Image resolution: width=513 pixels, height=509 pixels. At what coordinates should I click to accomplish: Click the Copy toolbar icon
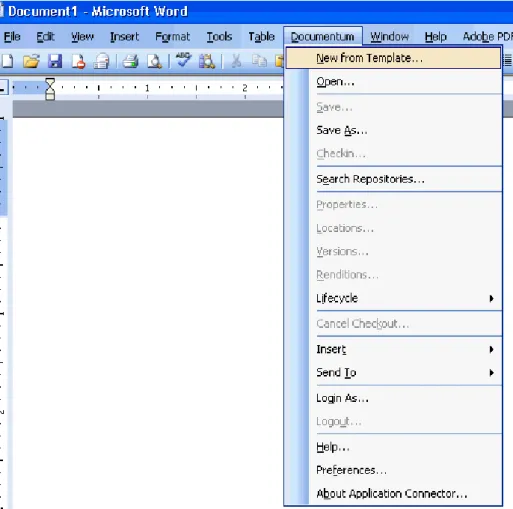click(x=259, y=61)
